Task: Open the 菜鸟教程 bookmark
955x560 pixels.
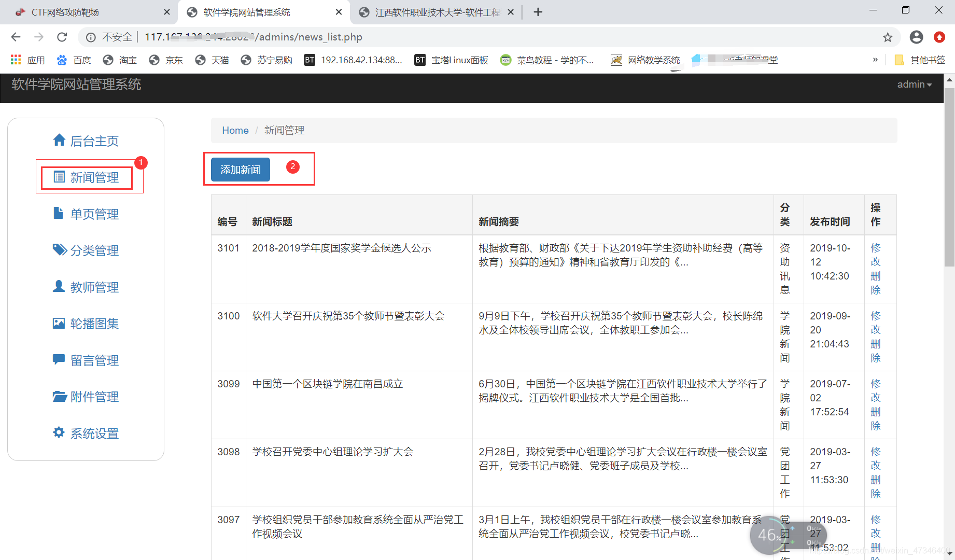Action: 547,60
